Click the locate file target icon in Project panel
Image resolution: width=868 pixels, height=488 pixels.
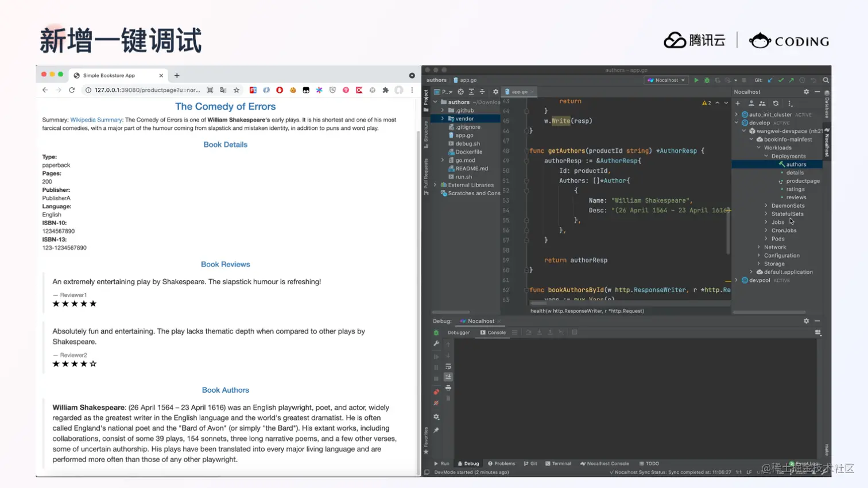tap(460, 92)
